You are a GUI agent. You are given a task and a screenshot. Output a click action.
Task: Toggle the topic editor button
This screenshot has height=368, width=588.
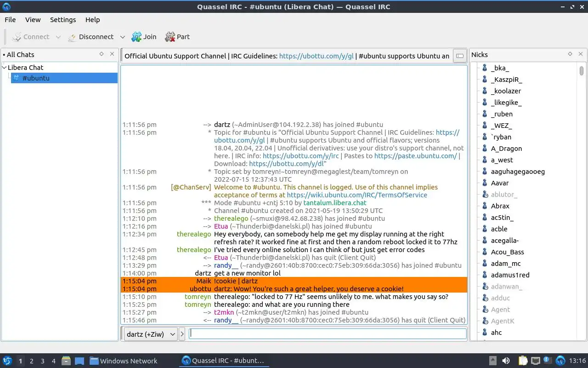point(459,56)
